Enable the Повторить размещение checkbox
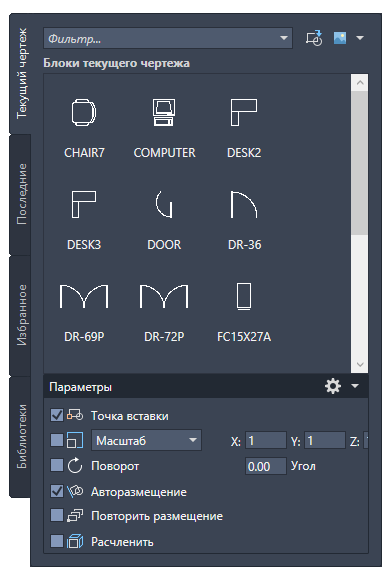Viewport: 392px width, 580px height. click(57, 515)
